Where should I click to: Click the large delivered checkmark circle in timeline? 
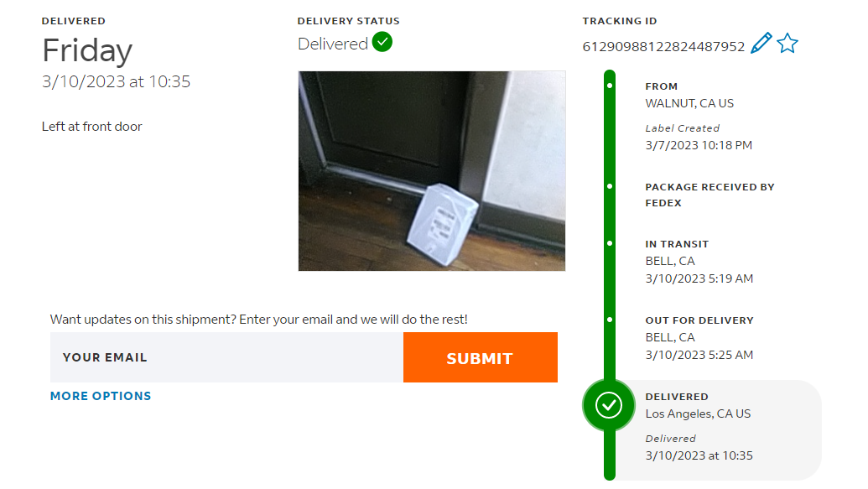click(x=609, y=405)
